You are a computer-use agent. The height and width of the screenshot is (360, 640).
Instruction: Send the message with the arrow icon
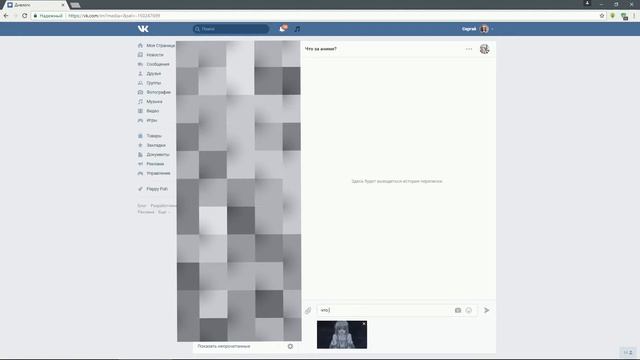point(487,310)
